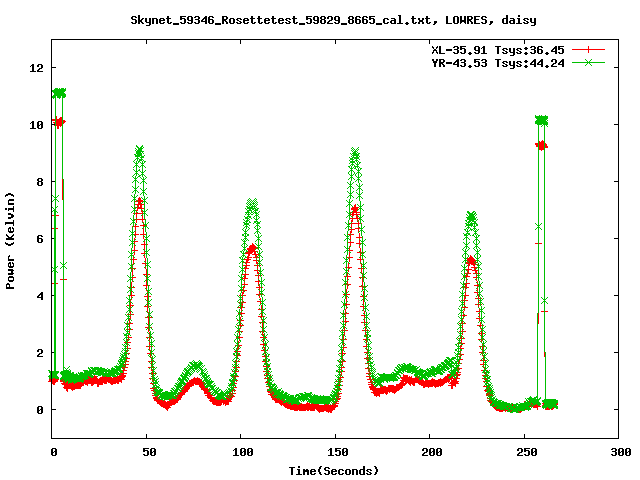Click the x-axis tick label 50
This screenshot has height=480, width=640.
coord(149,452)
